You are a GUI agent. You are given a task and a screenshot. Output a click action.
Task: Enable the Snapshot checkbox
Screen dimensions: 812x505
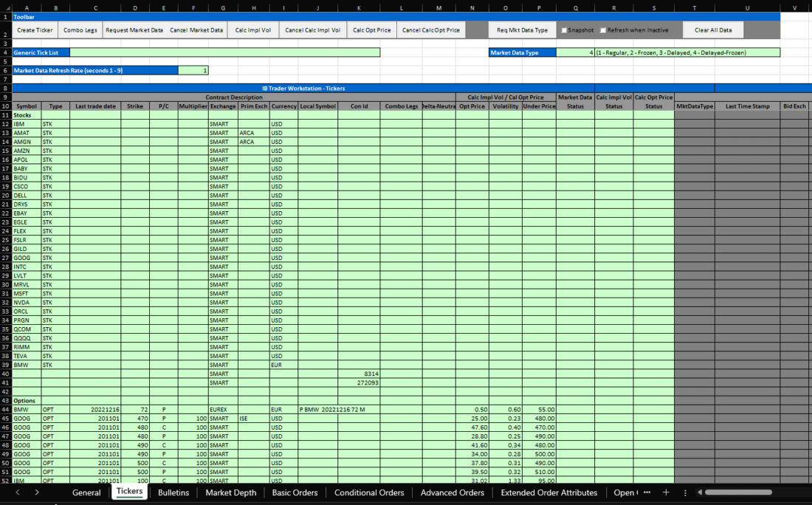click(x=565, y=30)
